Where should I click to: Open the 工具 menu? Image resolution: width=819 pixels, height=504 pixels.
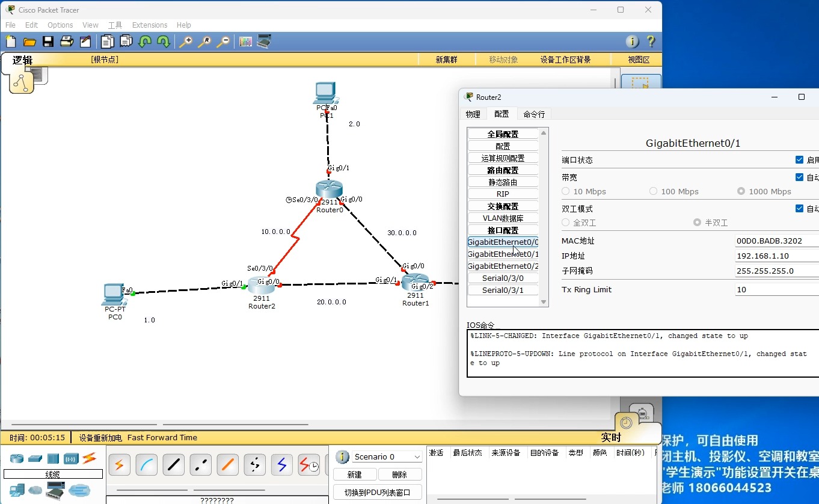(115, 25)
